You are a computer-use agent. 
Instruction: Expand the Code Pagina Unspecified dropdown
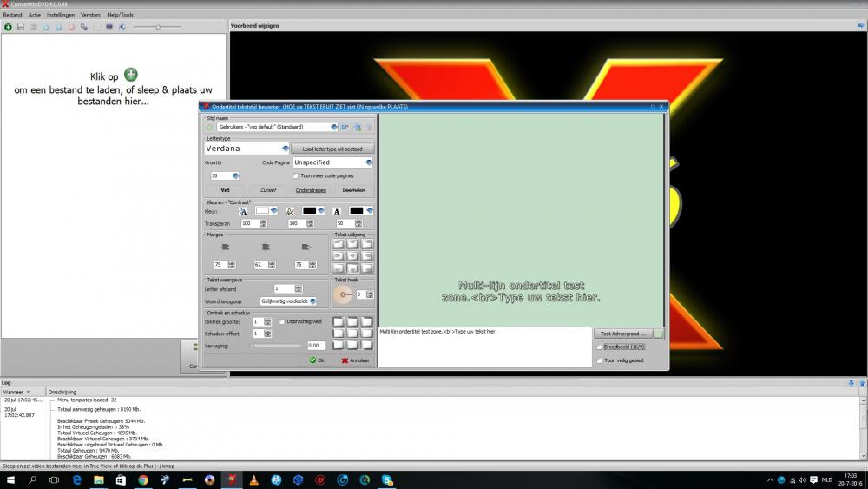(x=369, y=162)
